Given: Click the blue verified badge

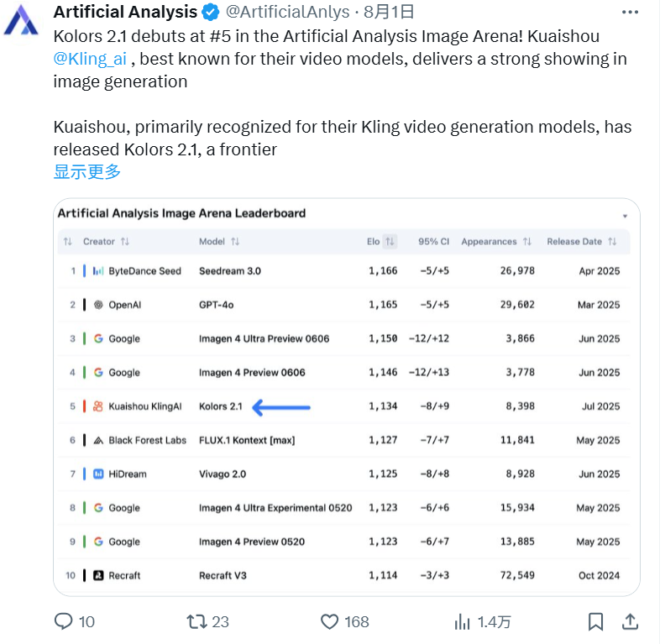Looking at the screenshot, I should 211,12.
